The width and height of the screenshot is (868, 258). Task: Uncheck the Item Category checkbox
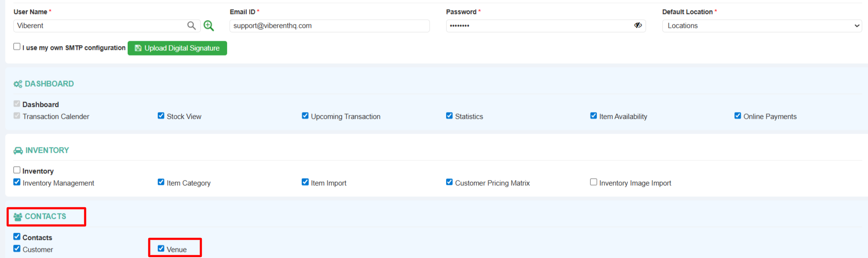[161, 182]
